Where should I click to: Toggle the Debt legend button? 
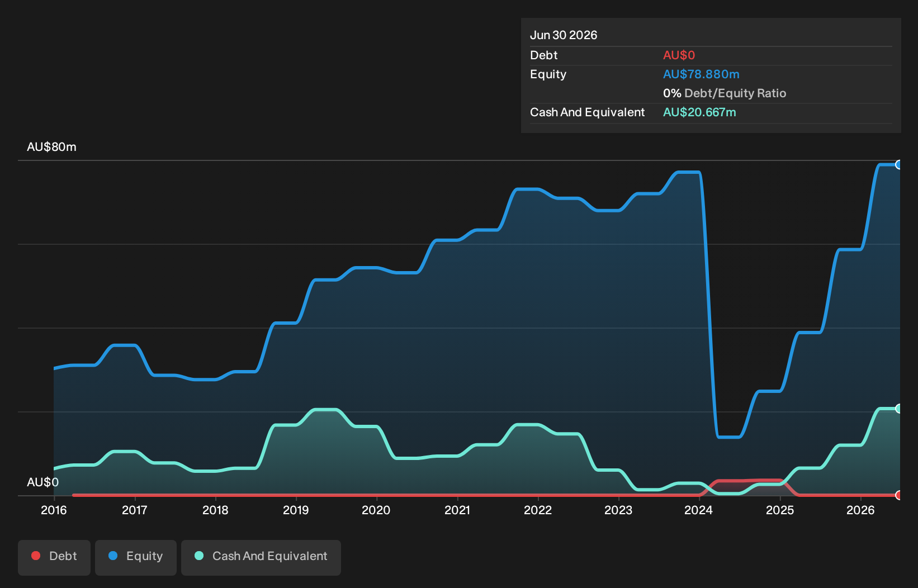[54, 557]
